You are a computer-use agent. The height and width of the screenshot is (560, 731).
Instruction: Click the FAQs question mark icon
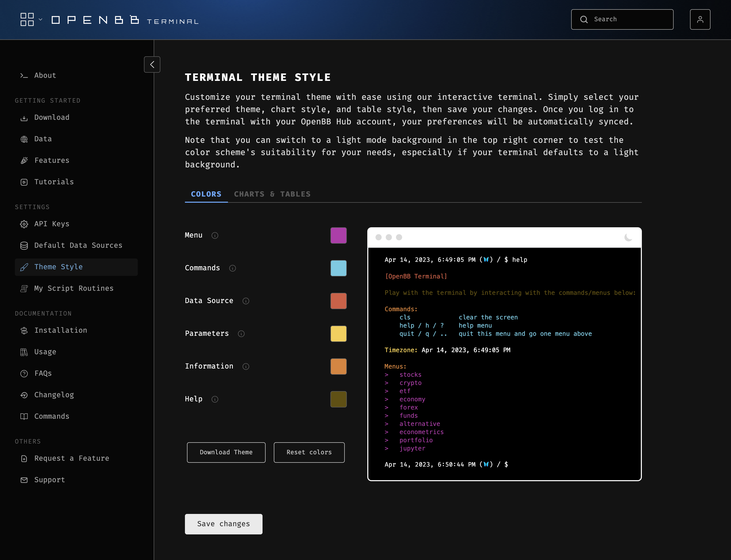coord(24,374)
